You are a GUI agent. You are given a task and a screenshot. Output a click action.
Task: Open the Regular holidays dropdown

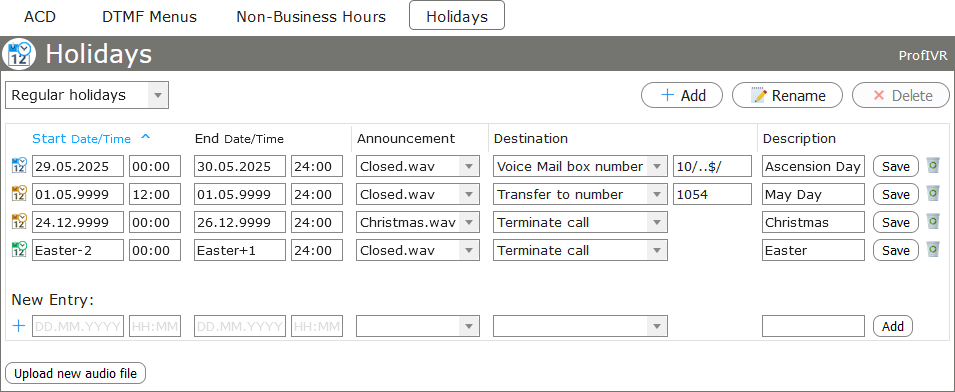[x=86, y=96]
